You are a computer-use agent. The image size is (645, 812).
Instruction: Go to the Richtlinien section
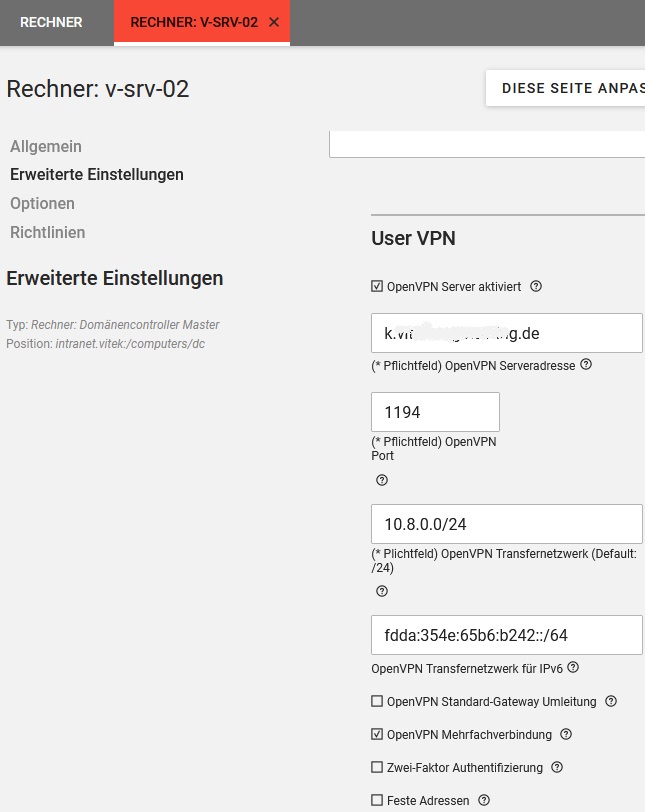pyautogui.click(x=48, y=232)
